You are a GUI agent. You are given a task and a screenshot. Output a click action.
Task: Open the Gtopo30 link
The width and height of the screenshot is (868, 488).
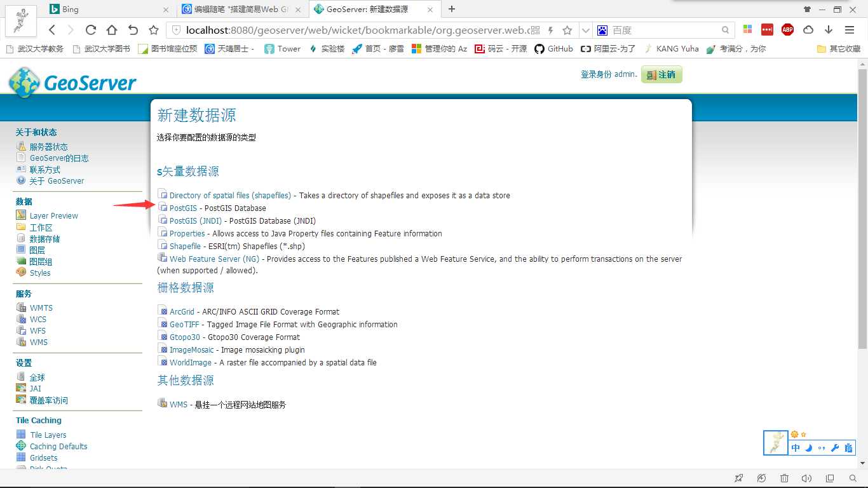tap(185, 337)
